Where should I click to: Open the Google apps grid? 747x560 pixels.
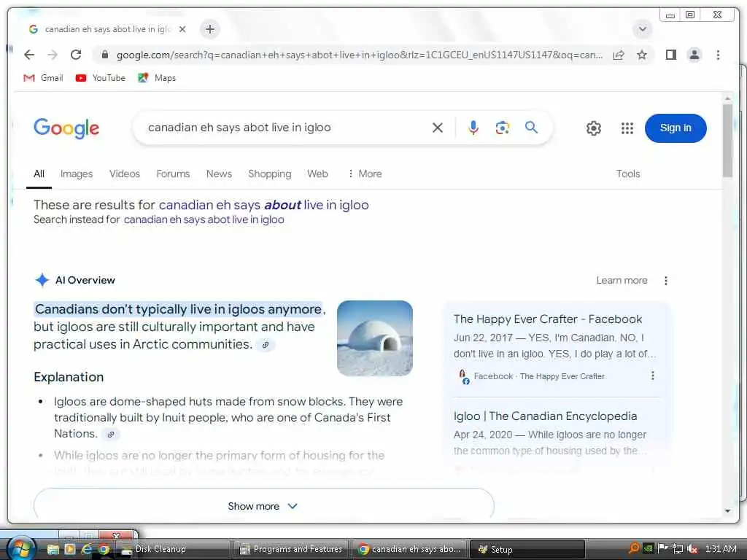click(627, 128)
